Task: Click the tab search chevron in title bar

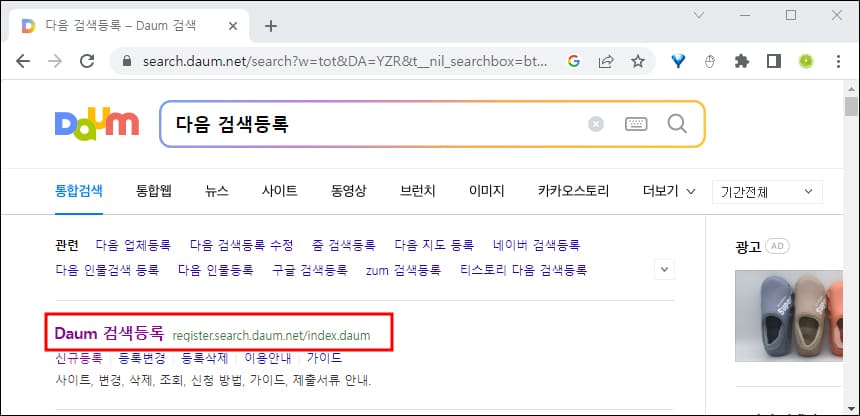Action: (699, 15)
